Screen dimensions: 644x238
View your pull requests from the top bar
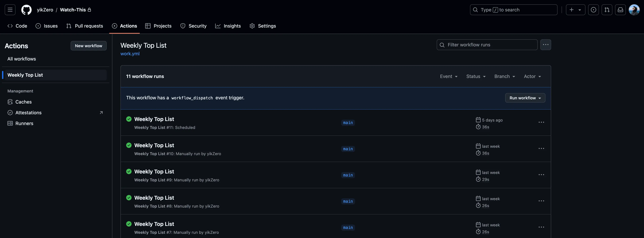pyautogui.click(x=607, y=10)
